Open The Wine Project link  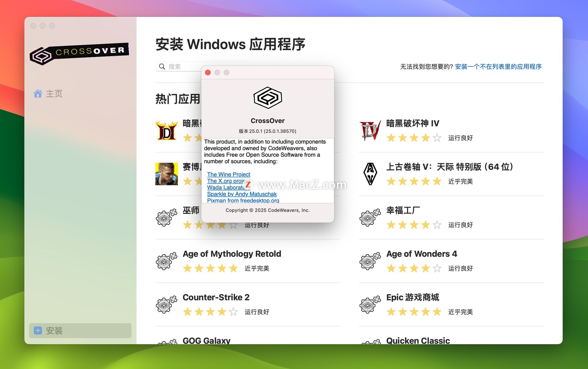tap(228, 174)
